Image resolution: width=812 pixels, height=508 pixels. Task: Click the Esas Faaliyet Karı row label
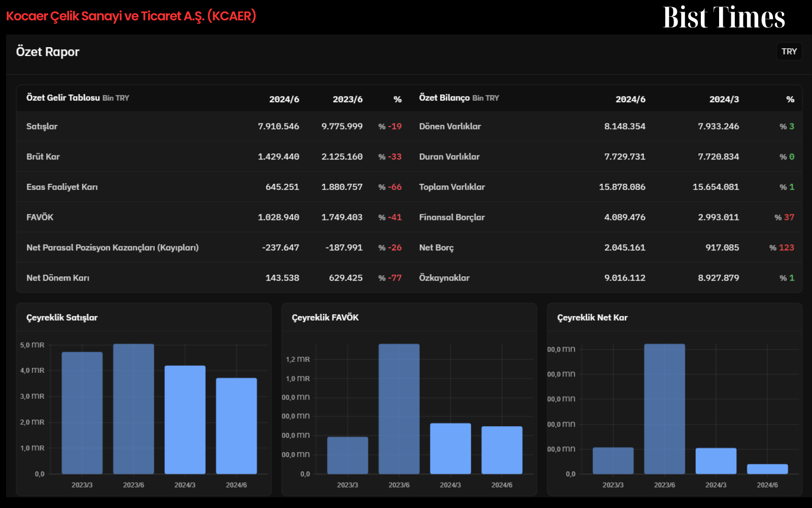click(x=62, y=187)
